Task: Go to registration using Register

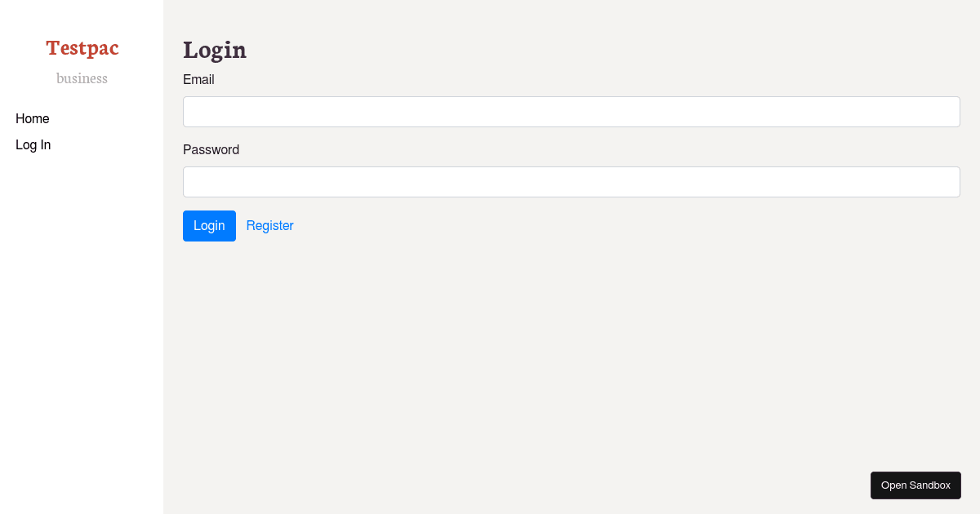Action: pos(269,225)
